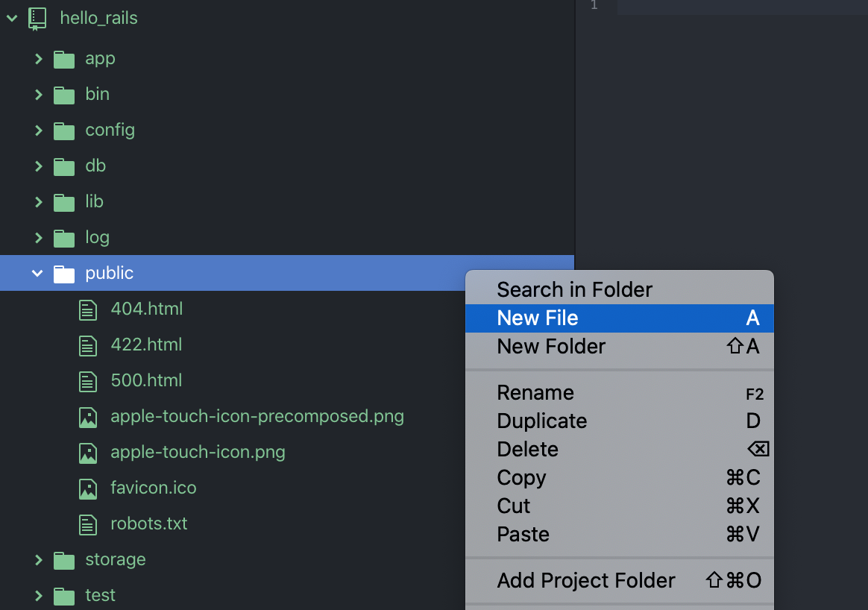Open the 422.html file name
This screenshot has width=868, height=610.
click(x=147, y=345)
